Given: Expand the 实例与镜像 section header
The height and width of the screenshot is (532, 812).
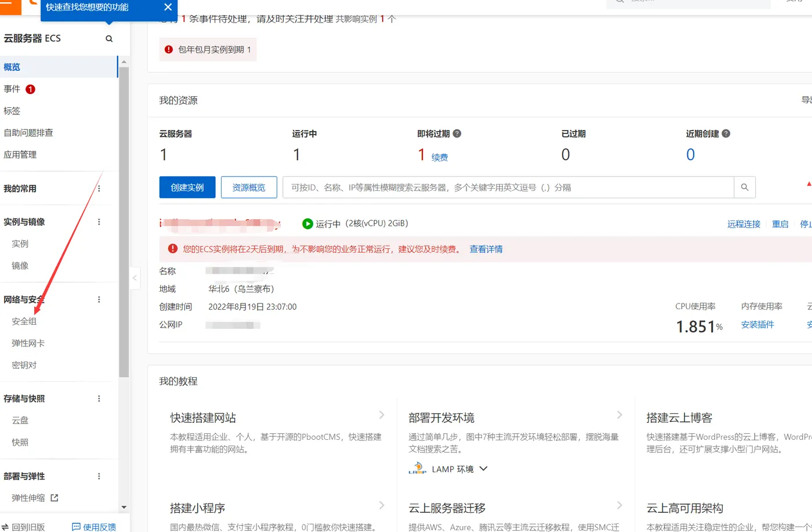Looking at the screenshot, I should coord(24,222).
